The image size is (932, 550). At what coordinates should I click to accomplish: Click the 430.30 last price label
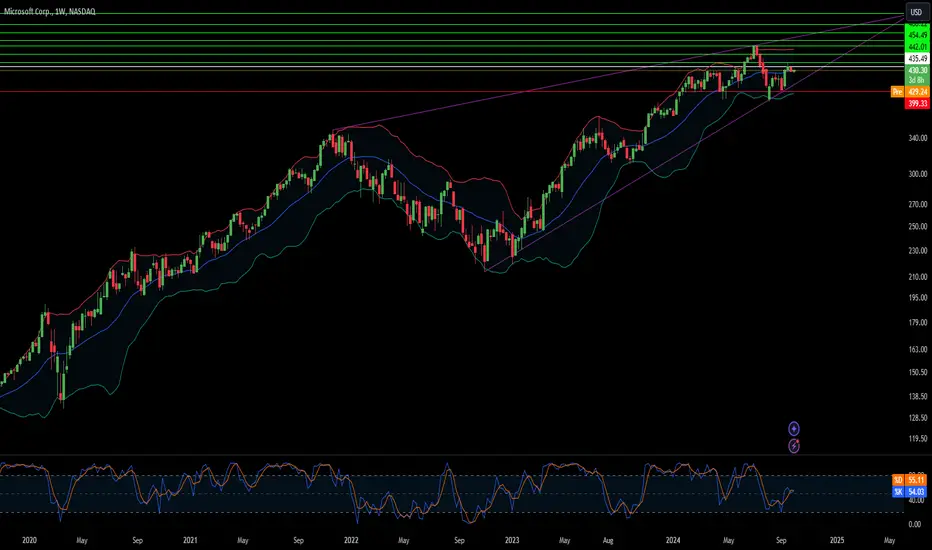[x=916, y=70]
